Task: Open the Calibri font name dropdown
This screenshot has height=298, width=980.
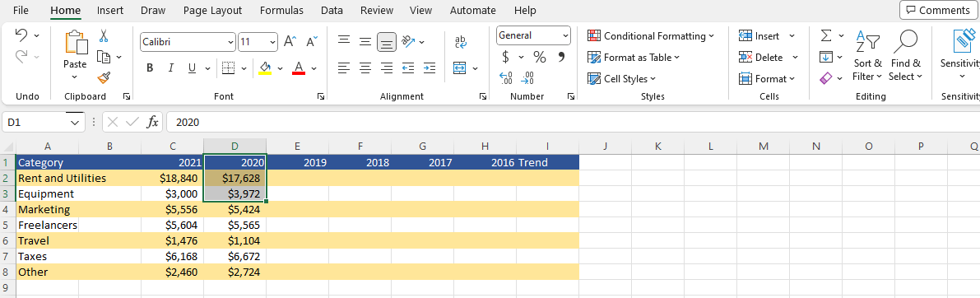Action: 230,42
